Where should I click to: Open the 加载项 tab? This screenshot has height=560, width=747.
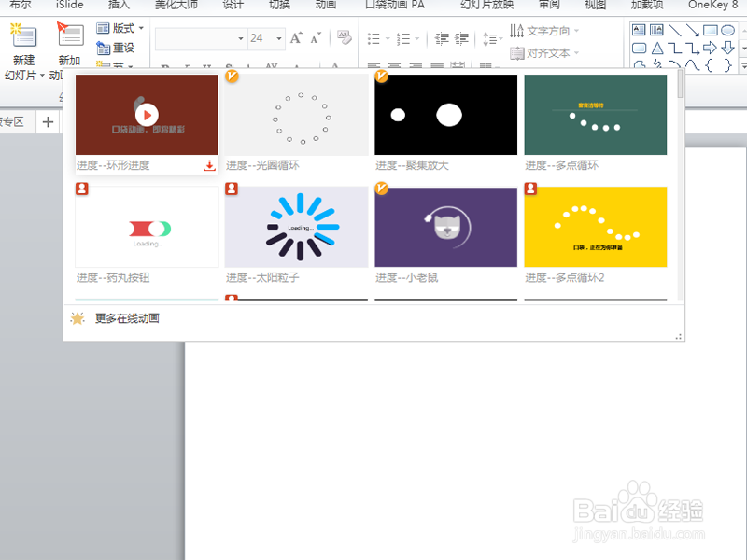pyautogui.click(x=647, y=5)
